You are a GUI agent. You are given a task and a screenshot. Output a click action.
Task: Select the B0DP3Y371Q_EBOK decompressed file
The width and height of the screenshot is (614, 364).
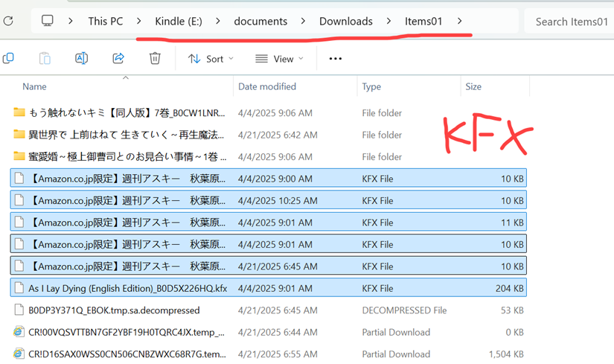[114, 310]
